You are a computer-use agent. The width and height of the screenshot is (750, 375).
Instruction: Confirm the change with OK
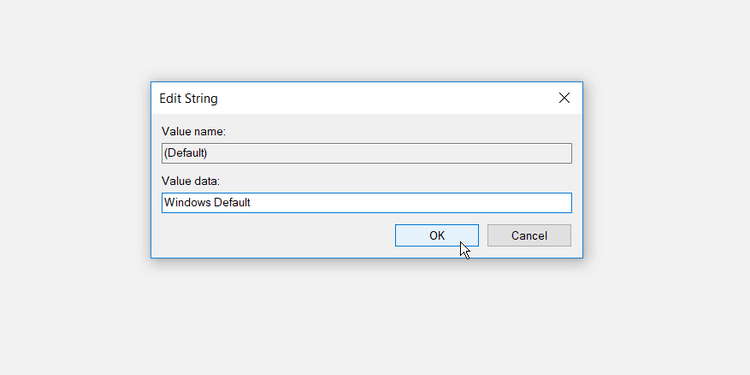coord(437,236)
